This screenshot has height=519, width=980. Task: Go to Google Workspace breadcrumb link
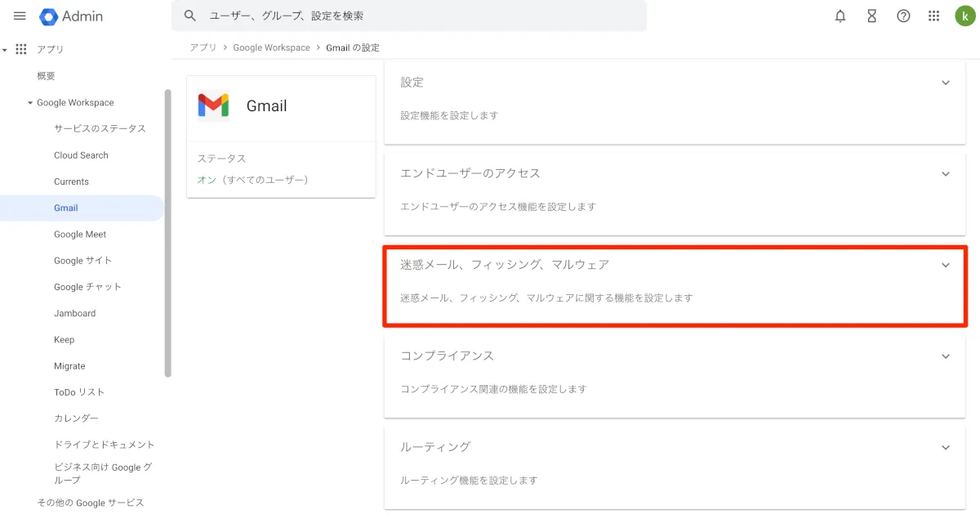tap(271, 47)
